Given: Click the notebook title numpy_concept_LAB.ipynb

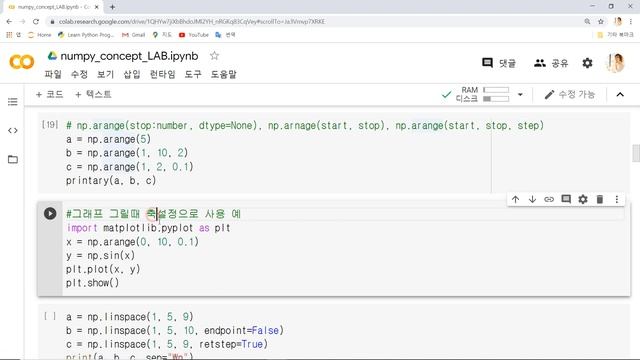Looking at the screenshot, I should (129, 56).
